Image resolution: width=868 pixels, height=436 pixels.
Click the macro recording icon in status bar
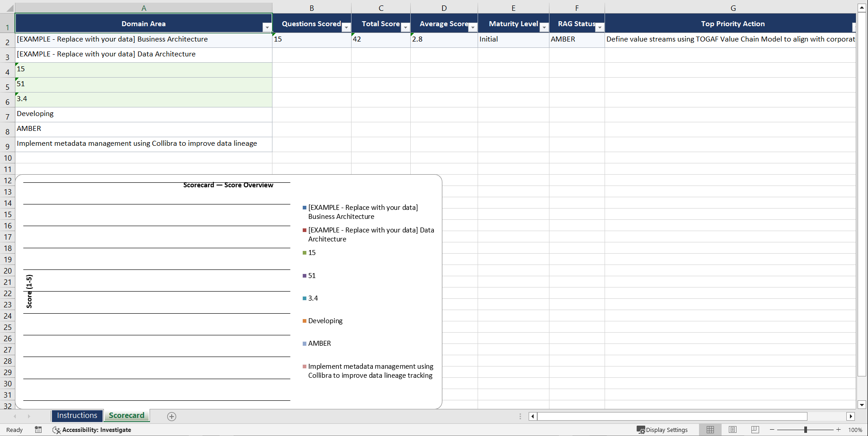coord(38,430)
